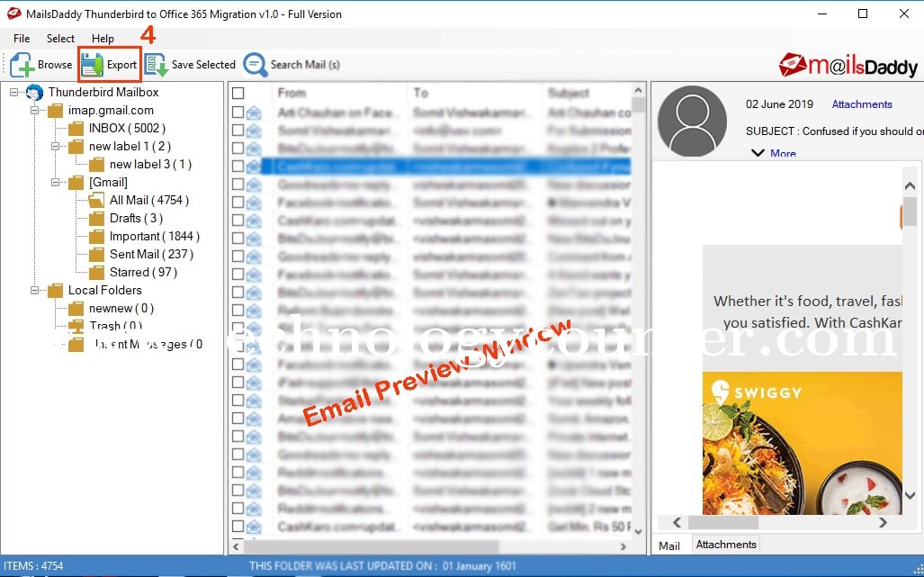Image resolution: width=924 pixels, height=577 pixels.
Task: Click the sender avatar placeholder image
Action: pos(693,121)
